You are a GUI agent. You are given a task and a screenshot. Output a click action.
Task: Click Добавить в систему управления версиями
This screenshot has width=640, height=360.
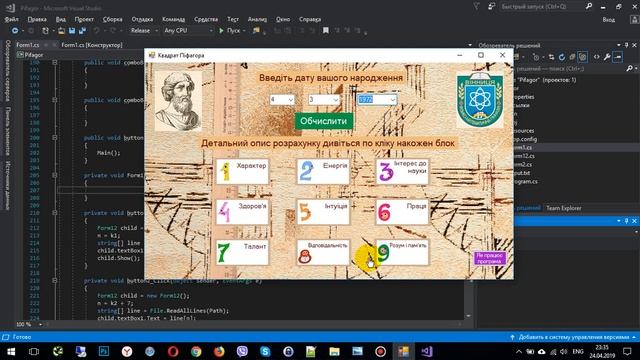[x=573, y=337]
